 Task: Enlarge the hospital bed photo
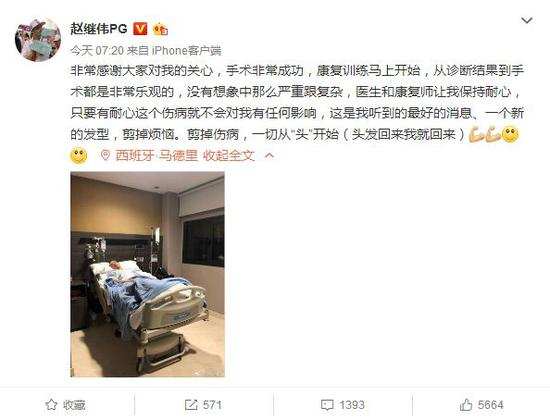tap(147, 274)
